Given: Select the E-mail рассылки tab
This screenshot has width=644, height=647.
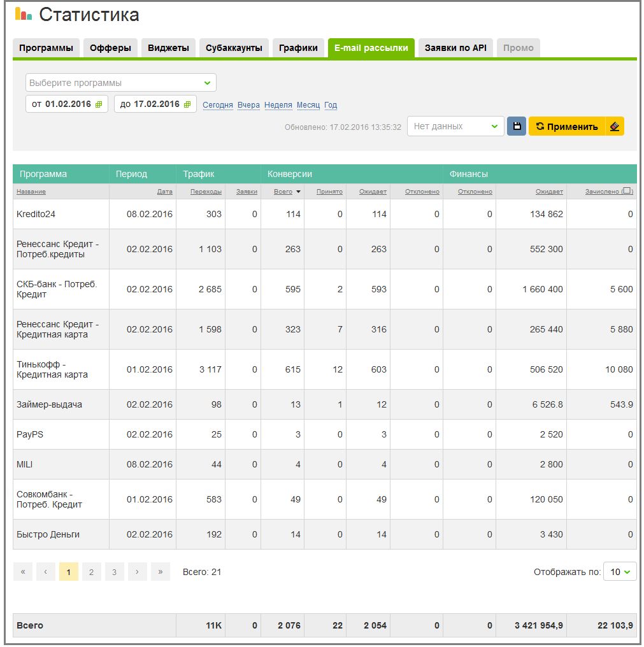Looking at the screenshot, I should tap(371, 48).
